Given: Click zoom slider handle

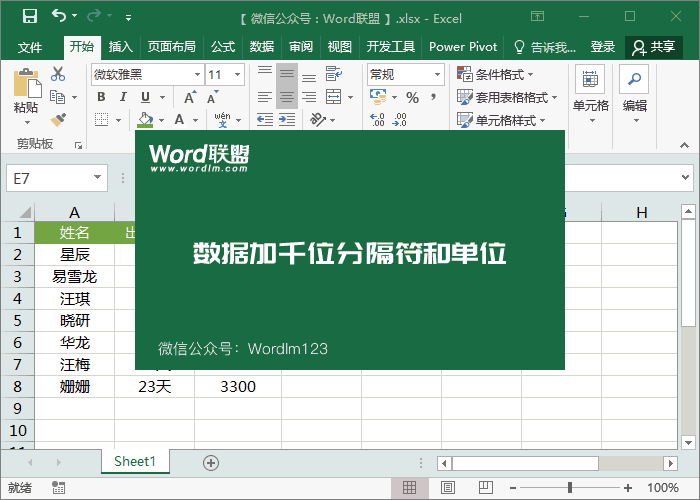Looking at the screenshot, I should point(570,488).
